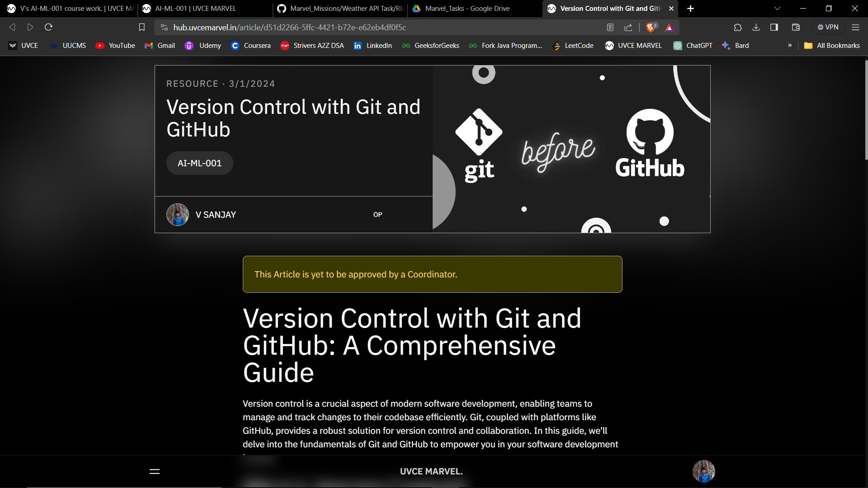This screenshot has width=868, height=488.
Task: Click the AI-ML-001 course tag button
Action: click(x=199, y=163)
